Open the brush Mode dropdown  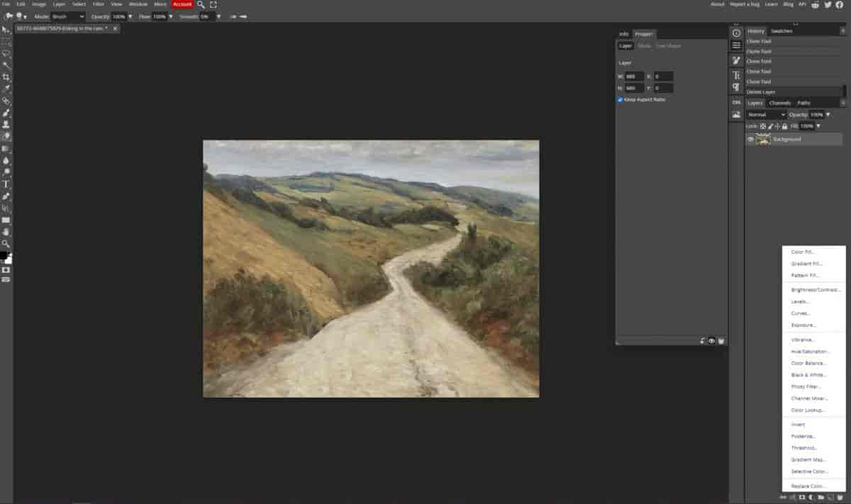click(68, 16)
